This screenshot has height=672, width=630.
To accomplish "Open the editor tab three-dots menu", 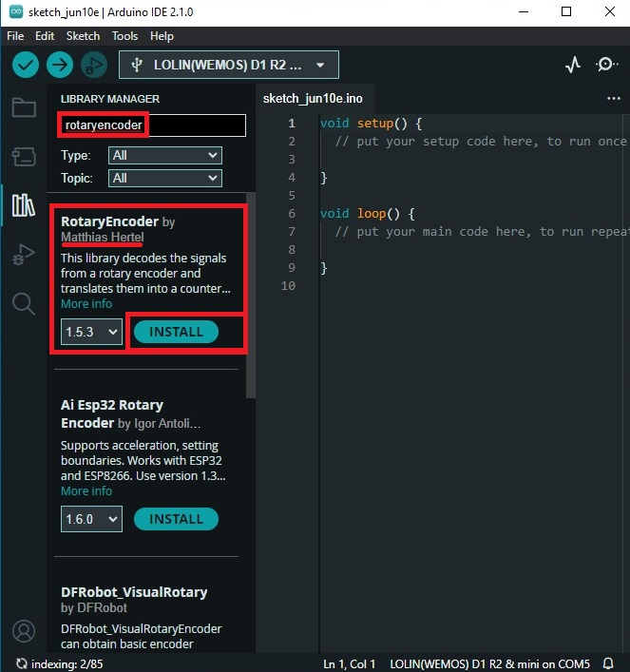I will (x=614, y=99).
